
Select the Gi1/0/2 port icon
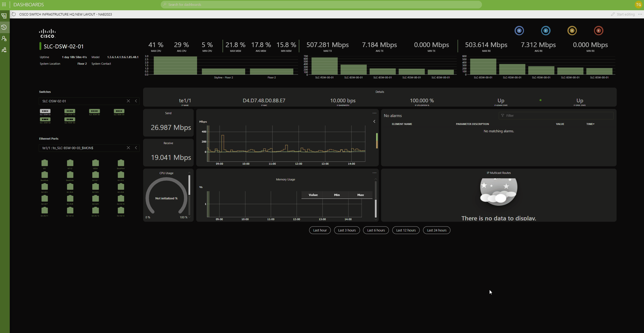click(x=121, y=175)
